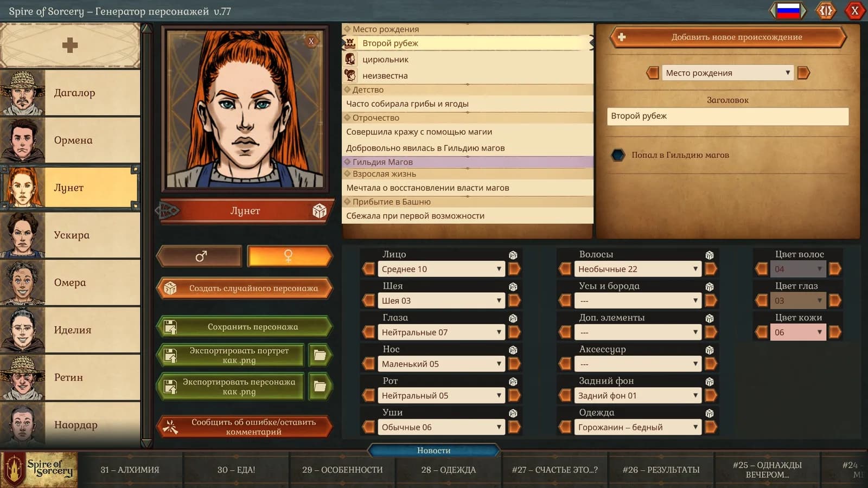Screen dimensions: 868x488
Task: Randomize Волосы using its dice icon
Action: coord(709,255)
